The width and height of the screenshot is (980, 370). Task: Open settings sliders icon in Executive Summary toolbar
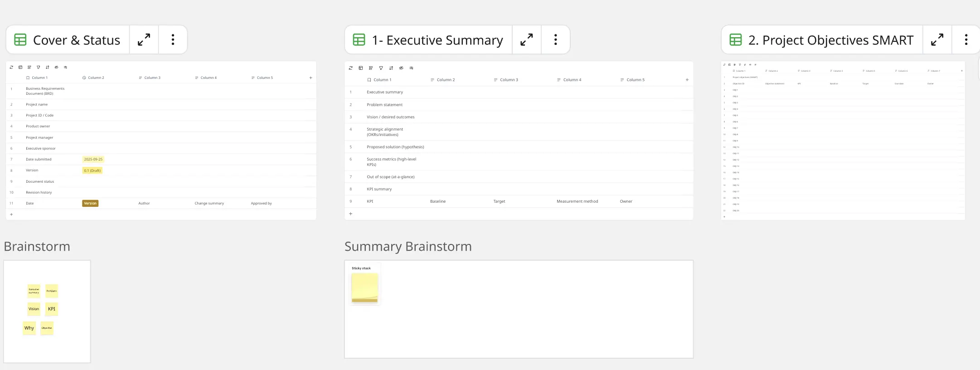tap(412, 68)
